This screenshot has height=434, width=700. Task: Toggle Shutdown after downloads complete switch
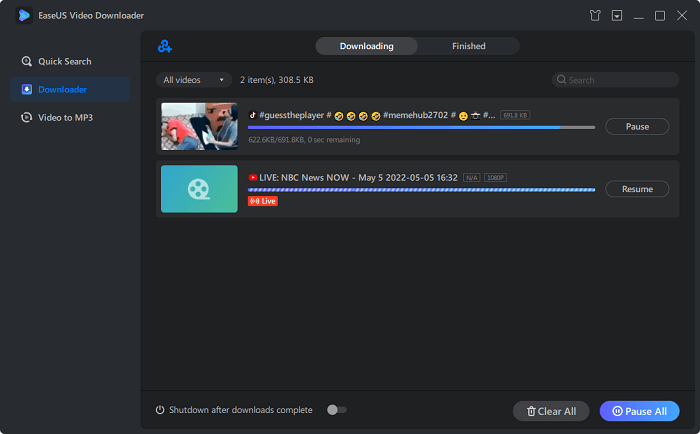(x=337, y=410)
